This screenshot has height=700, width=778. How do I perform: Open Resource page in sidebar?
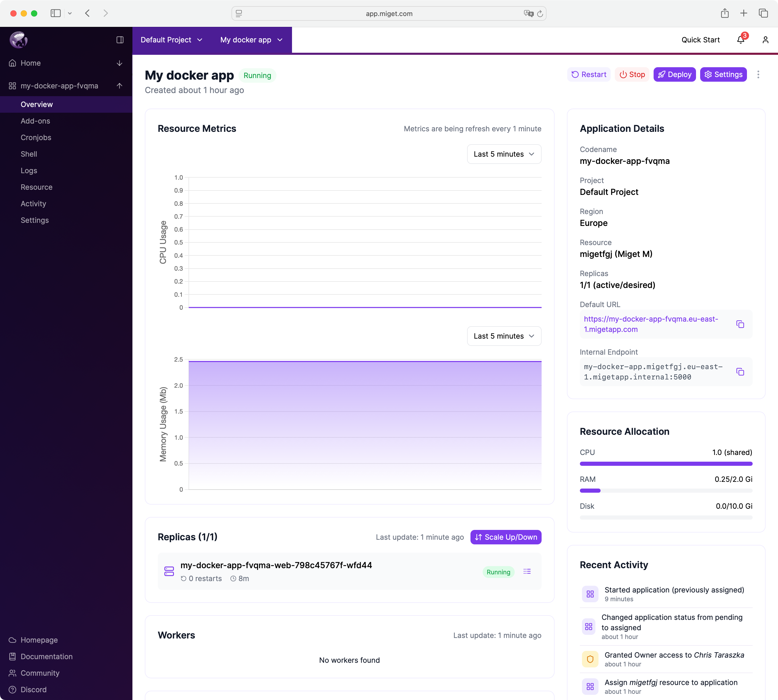[36, 187]
